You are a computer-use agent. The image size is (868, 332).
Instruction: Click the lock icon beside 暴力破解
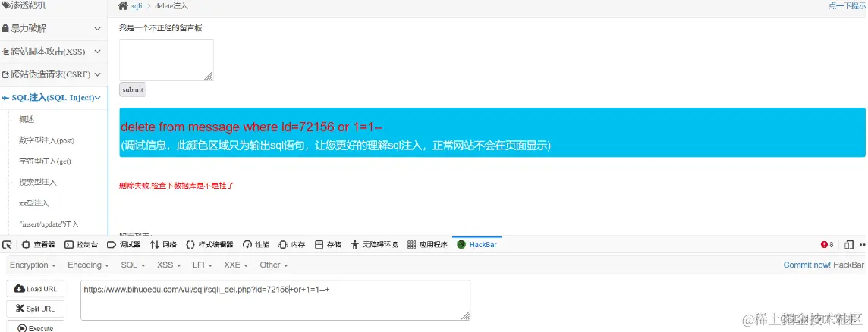click(5, 29)
